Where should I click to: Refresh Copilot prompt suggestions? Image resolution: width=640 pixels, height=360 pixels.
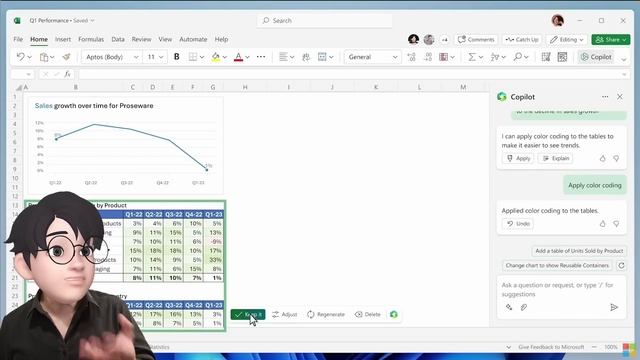click(621, 265)
